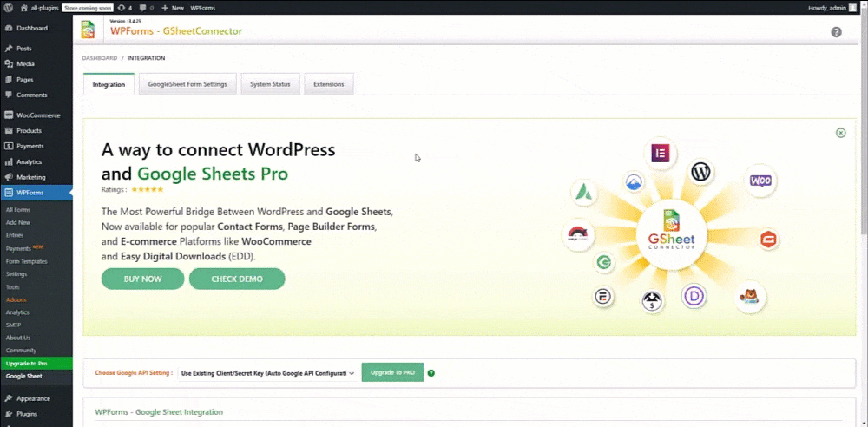This screenshot has height=427, width=868.
Task: Click the Media icon in sidebar
Action: click(x=9, y=63)
